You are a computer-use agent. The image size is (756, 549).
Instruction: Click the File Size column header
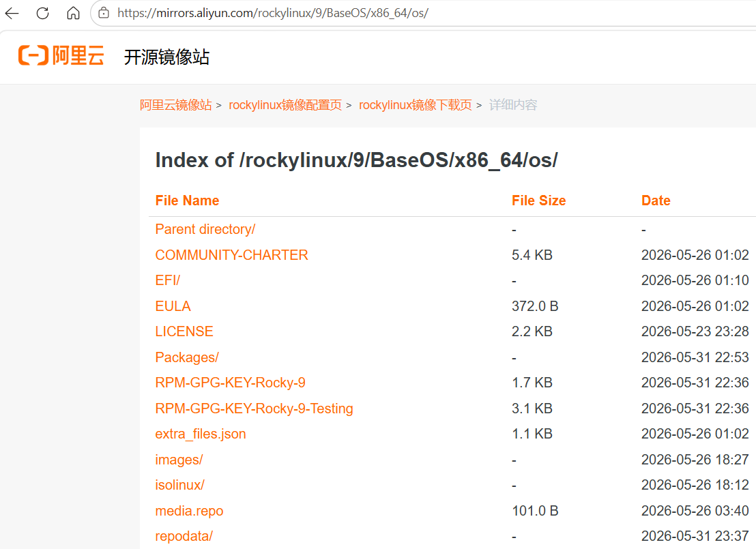(x=538, y=201)
